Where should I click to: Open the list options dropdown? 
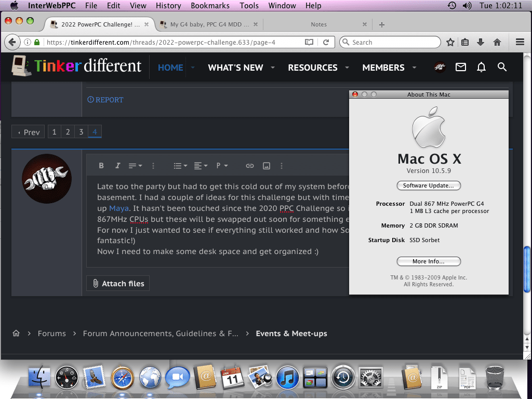[180, 166]
